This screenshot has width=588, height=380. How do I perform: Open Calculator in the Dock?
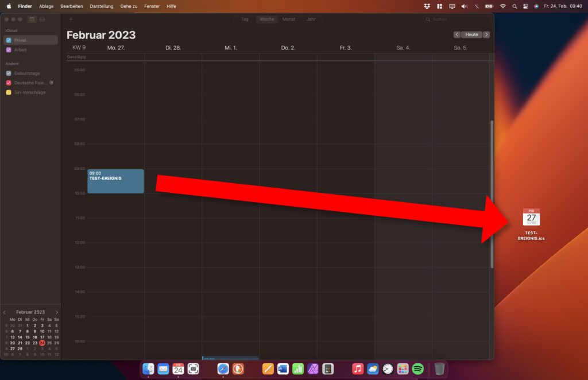pyautogui.click(x=328, y=369)
